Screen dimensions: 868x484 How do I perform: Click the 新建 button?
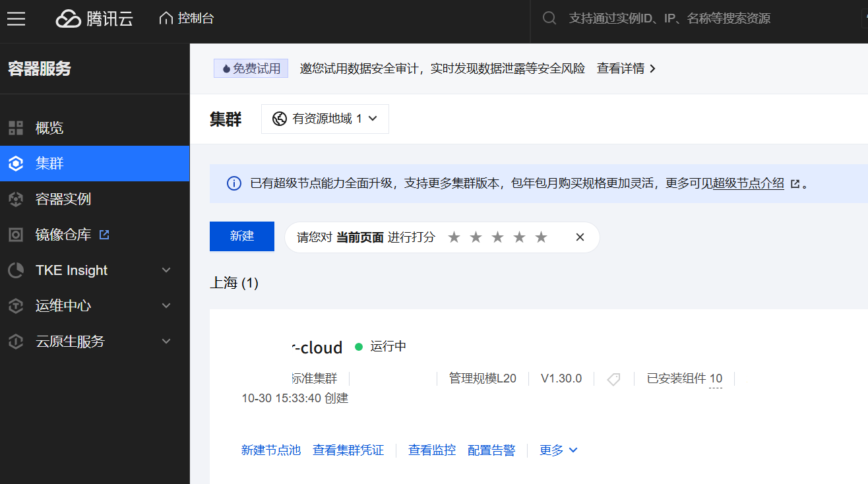click(242, 236)
